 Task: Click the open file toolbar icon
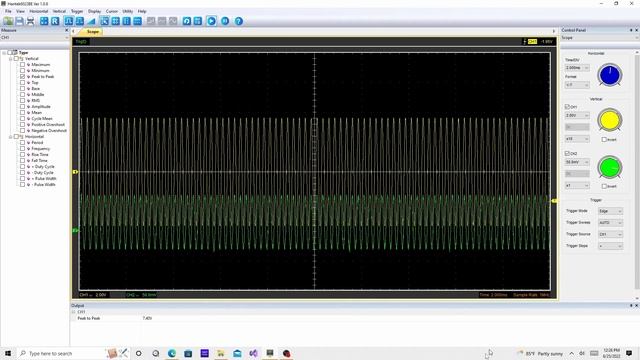coord(8,21)
